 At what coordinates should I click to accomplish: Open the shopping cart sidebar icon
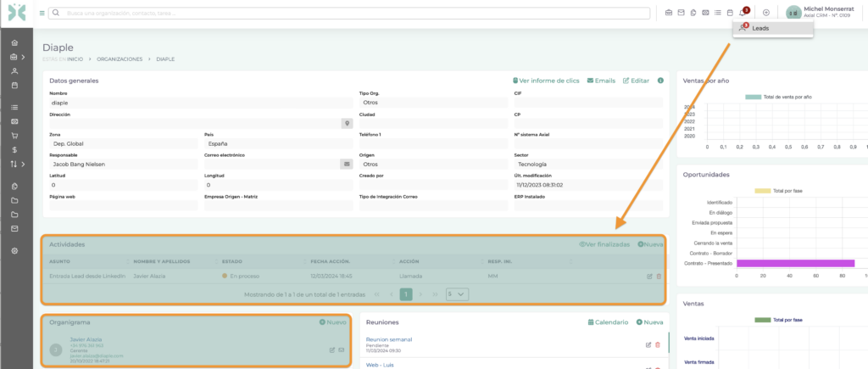[14, 135]
